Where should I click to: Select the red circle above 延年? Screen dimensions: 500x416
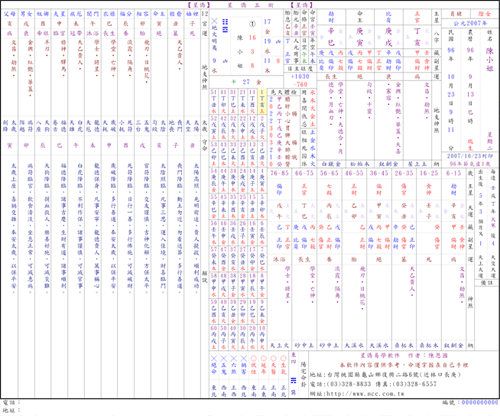263,359
